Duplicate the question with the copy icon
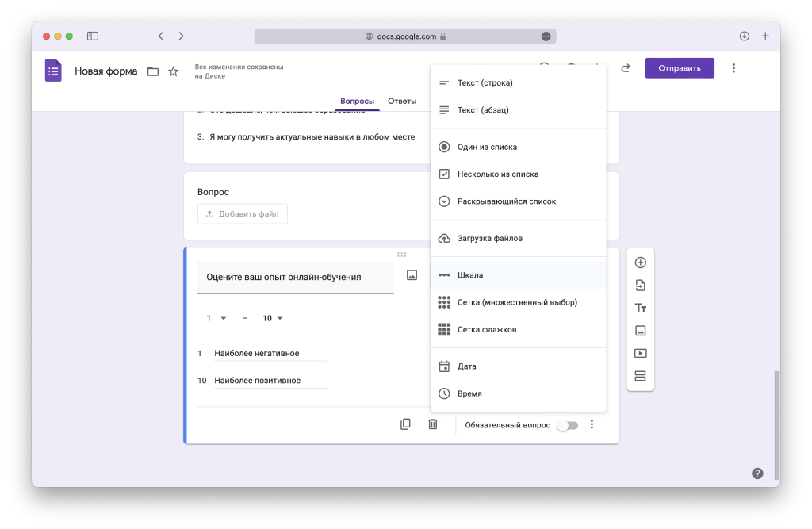 [405, 424]
